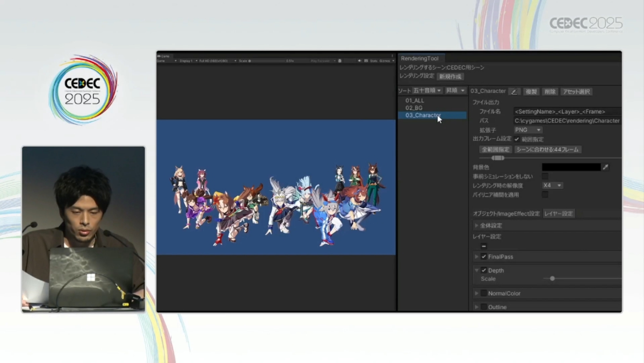Open the Display 1 dropdown in Game view
Image resolution: width=644 pixels, height=363 pixels.
point(188,61)
